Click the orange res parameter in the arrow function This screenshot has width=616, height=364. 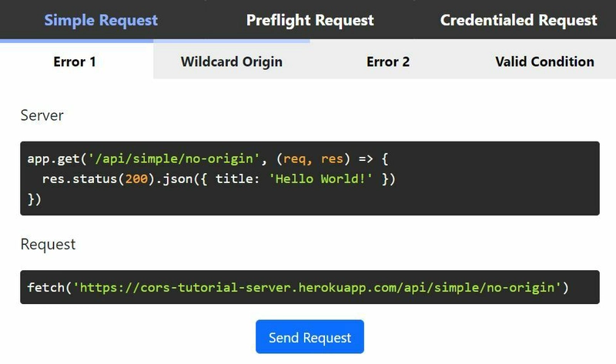[x=332, y=159]
